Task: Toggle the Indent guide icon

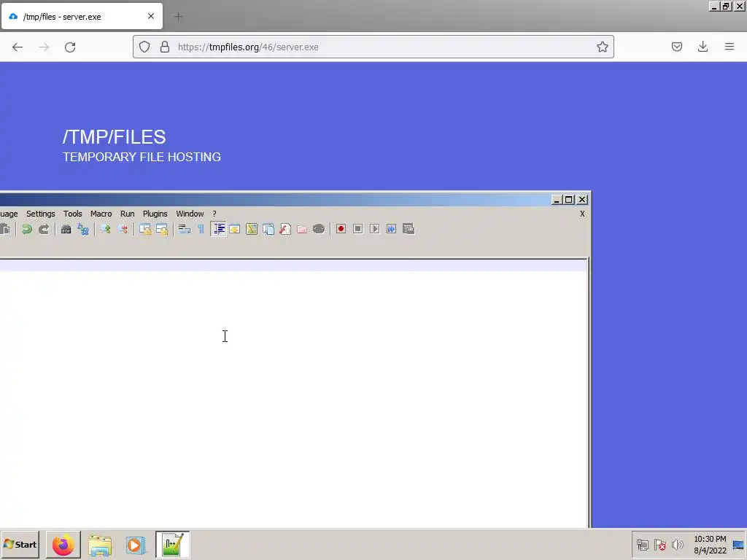Action: click(x=218, y=230)
